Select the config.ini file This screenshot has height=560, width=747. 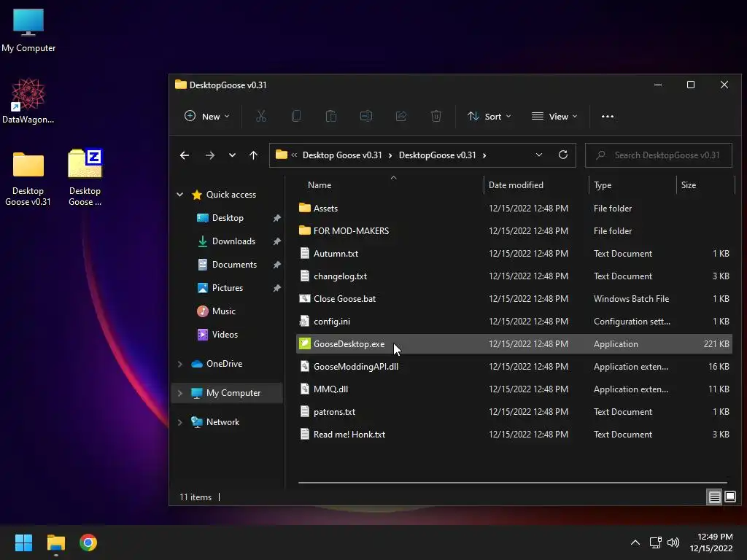coord(514,322)
